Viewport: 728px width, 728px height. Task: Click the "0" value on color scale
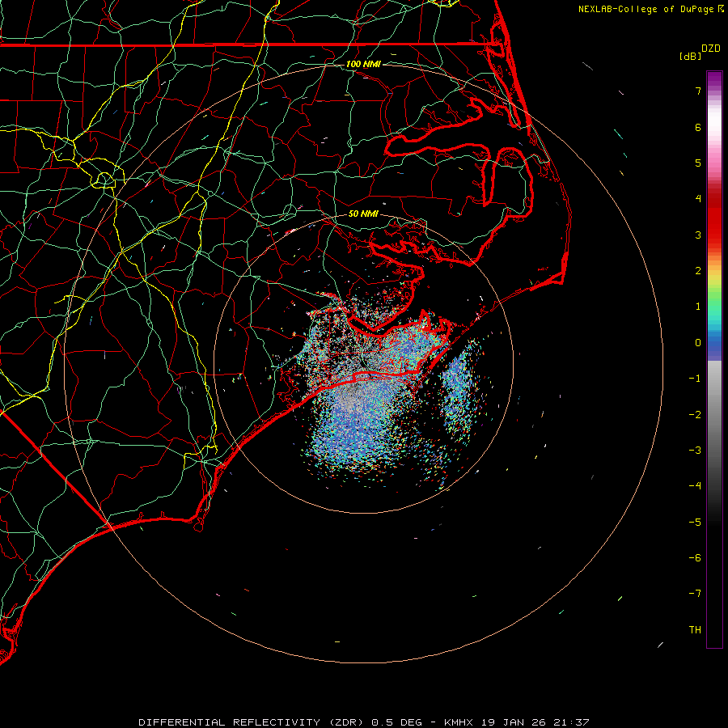click(x=698, y=343)
